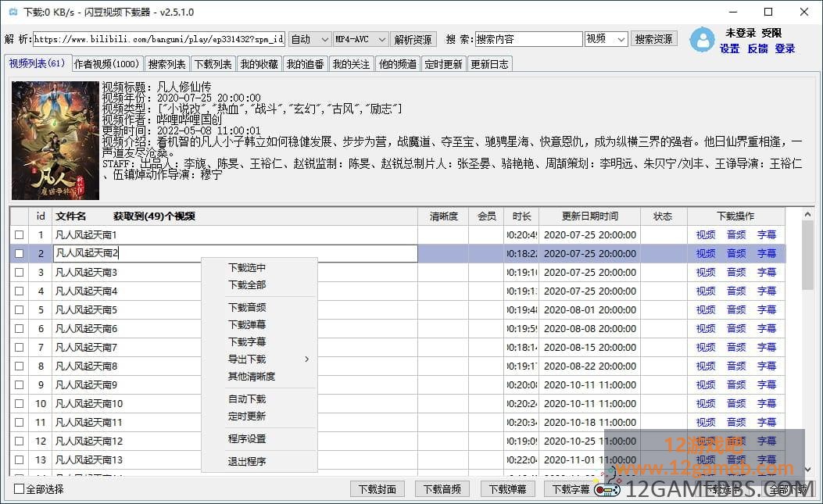Click the 视频 download link in row 1
The image size is (823, 504).
pyautogui.click(x=706, y=234)
